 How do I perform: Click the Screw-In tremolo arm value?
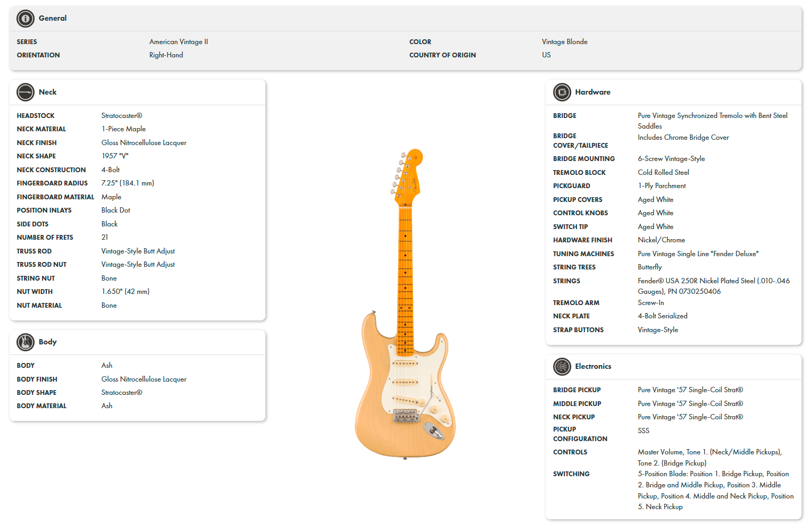[651, 303]
